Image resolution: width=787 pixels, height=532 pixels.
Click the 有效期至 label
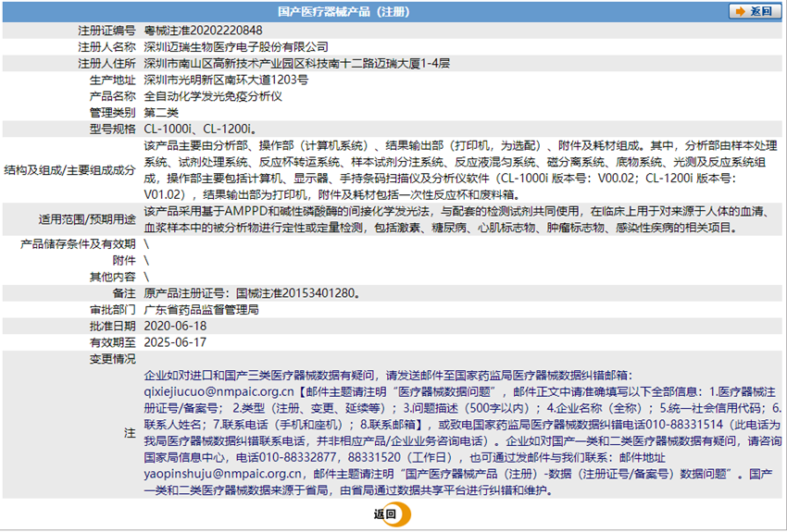coord(112,342)
